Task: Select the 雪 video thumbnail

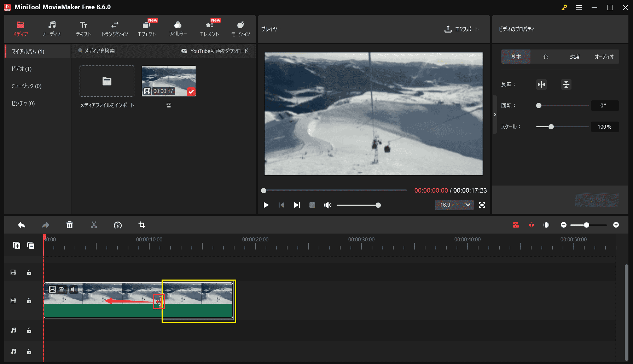Action: (169, 81)
